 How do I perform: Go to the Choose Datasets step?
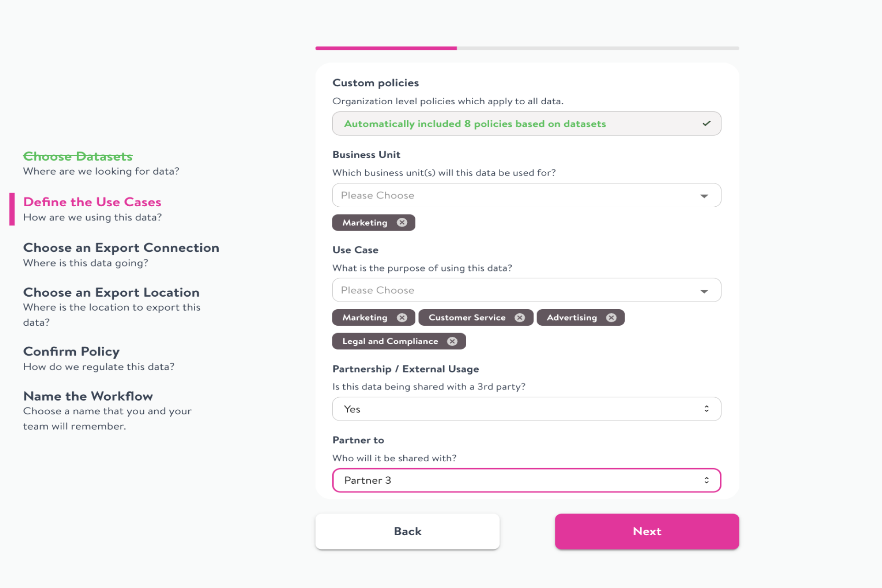[78, 157]
